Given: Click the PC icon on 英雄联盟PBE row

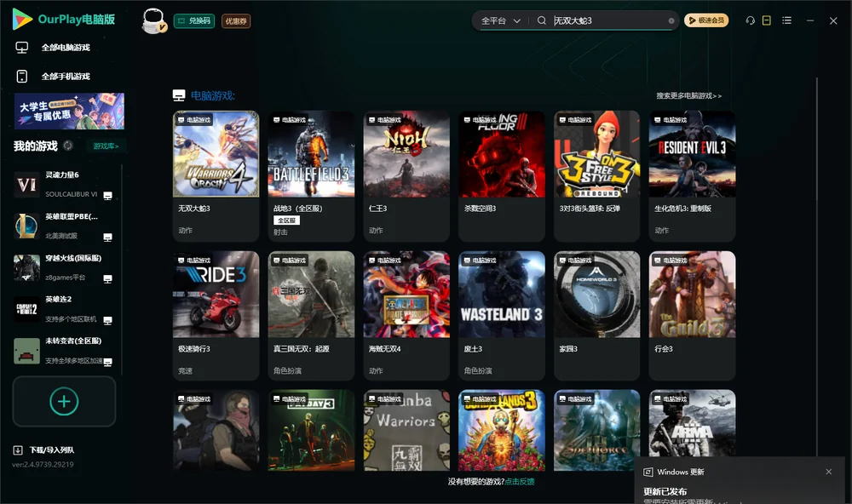Looking at the screenshot, I should pos(107,238).
